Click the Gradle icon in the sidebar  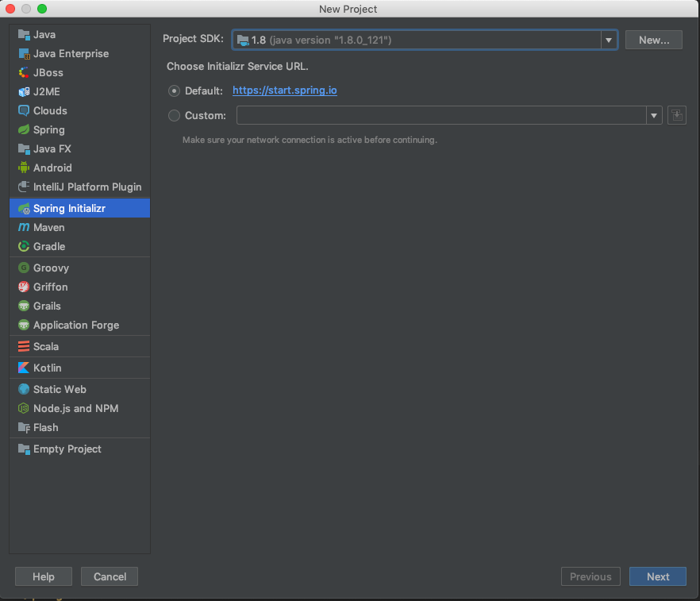tap(24, 246)
